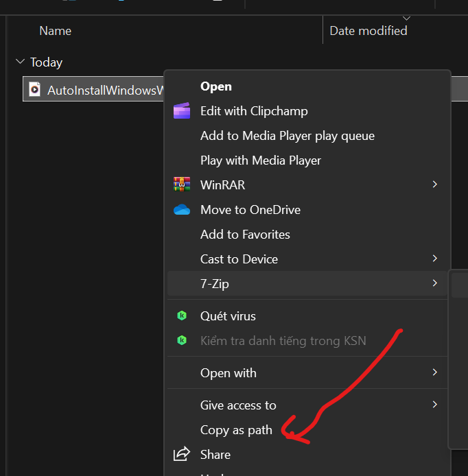Choose Play with Media Player
The width and height of the screenshot is (468, 476).
tap(260, 160)
